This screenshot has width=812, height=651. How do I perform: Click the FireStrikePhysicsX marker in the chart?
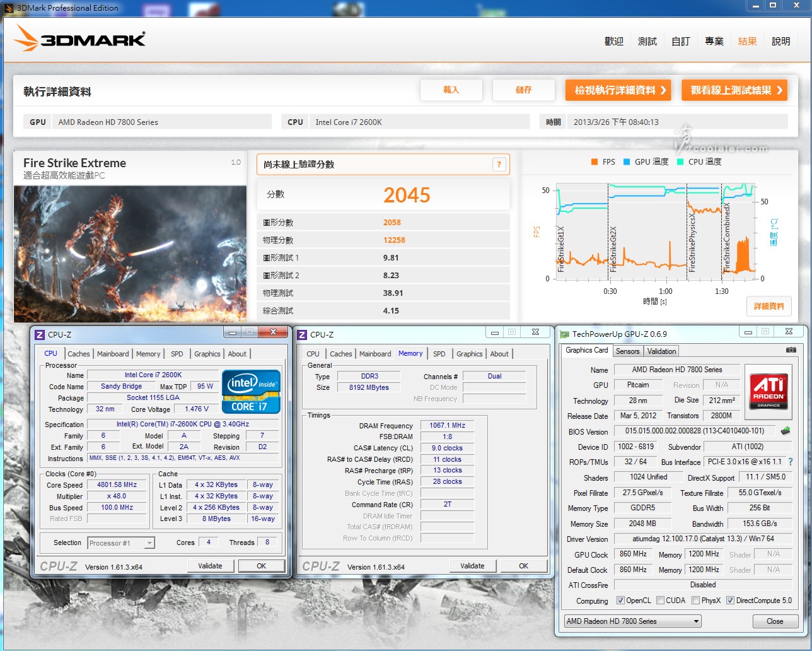click(x=692, y=243)
